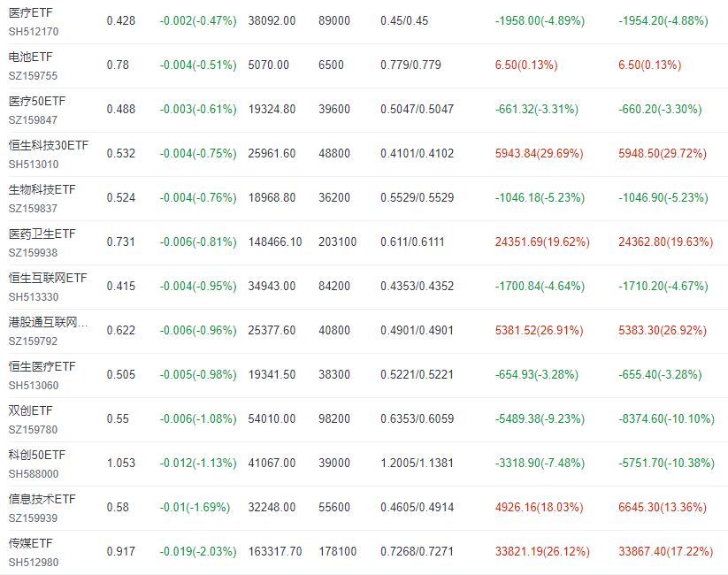Click profit value -3318.90(-7.48%)
The width and height of the screenshot is (728, 575).
(540, 463)
